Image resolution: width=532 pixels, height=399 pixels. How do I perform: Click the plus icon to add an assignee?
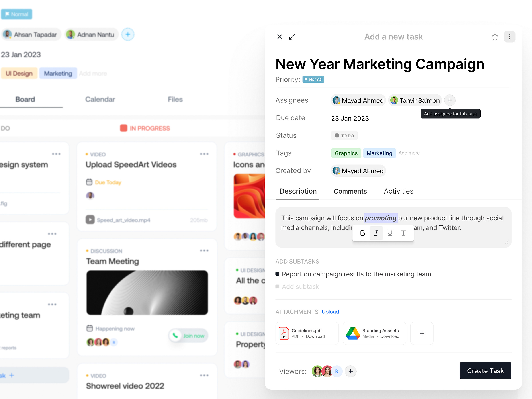coord(450,100)
